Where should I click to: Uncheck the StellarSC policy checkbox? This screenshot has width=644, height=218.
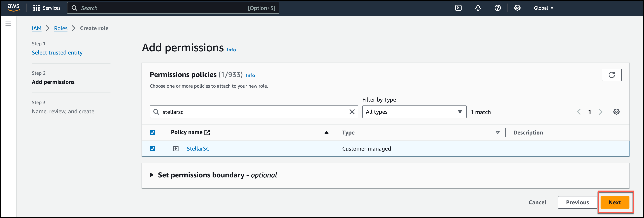pyautogui.click(x=153, y=149)
